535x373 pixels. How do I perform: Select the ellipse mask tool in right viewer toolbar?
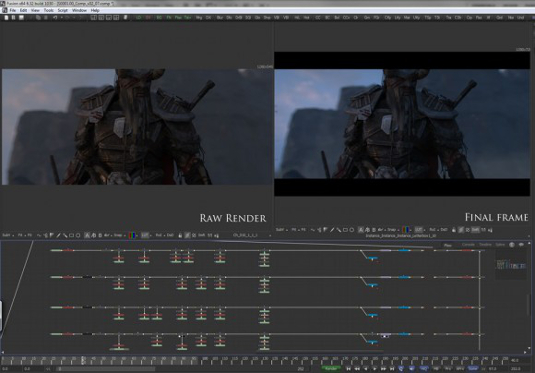352,230
